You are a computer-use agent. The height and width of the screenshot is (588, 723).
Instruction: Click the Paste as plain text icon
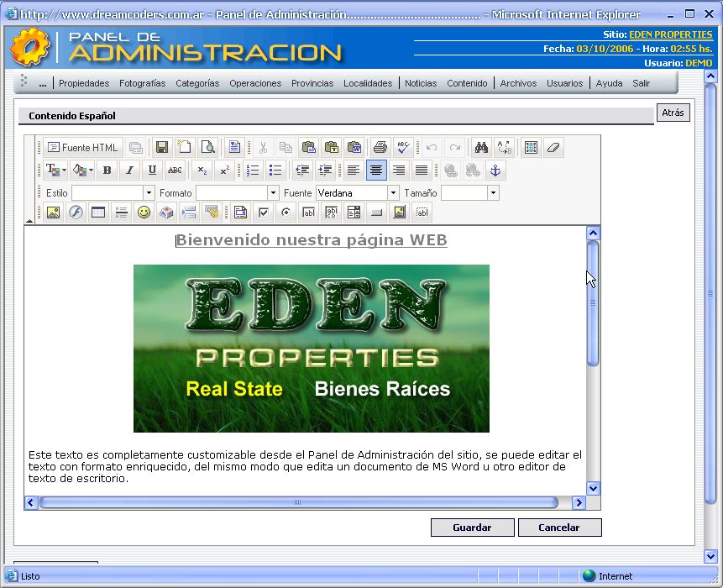click(332, 148)
